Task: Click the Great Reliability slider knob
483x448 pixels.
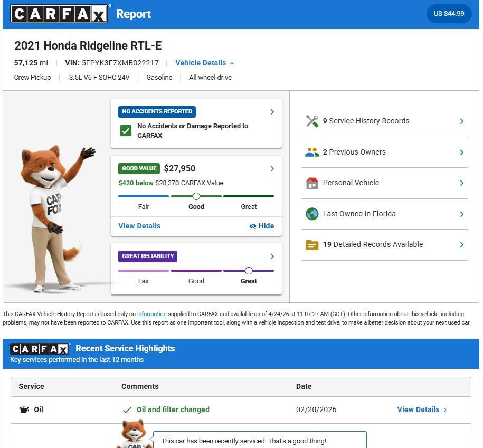Action: (x=249, y=271)
